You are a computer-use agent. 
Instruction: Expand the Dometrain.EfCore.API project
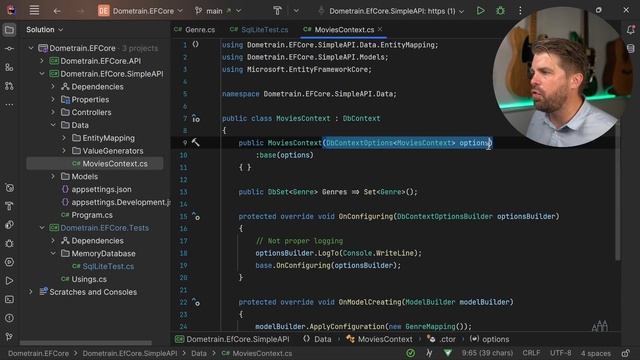point(42,61)
